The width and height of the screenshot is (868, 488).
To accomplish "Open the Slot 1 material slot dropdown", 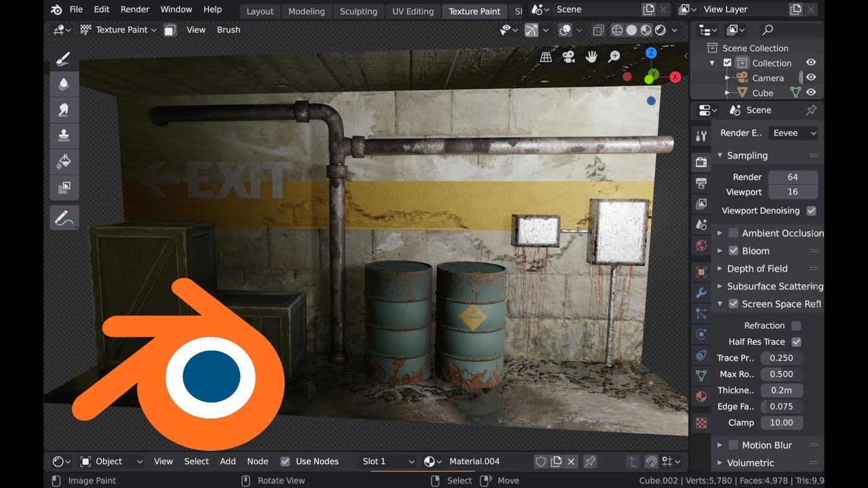I will [x=388, y=462].
